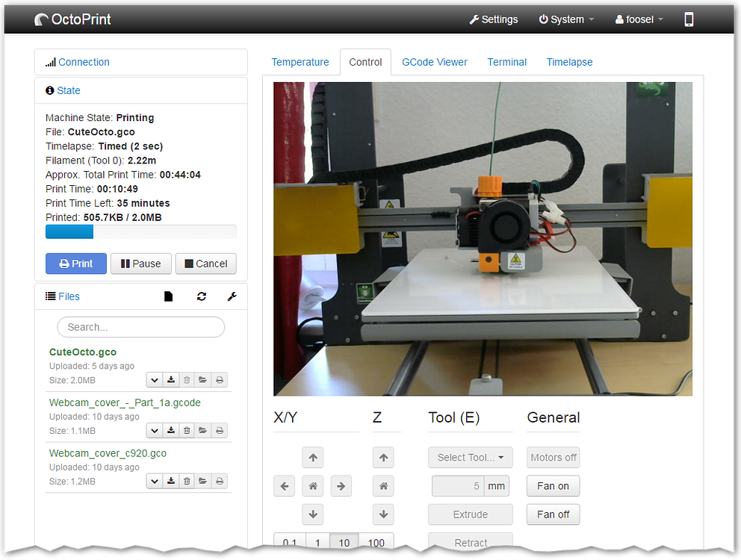Image resolution: width=741 pixels, height=560 pixels.
Task: Switch to the GCode Viewer tab
Action: click(x=435, y=62)
